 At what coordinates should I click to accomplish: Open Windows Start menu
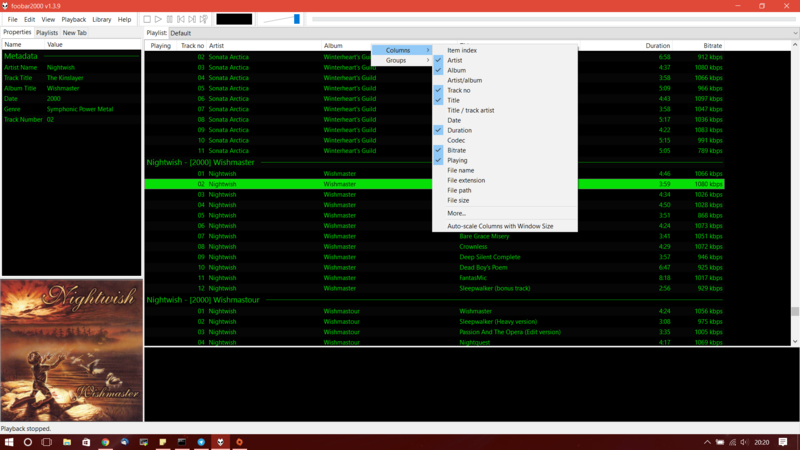click(9, 441)
